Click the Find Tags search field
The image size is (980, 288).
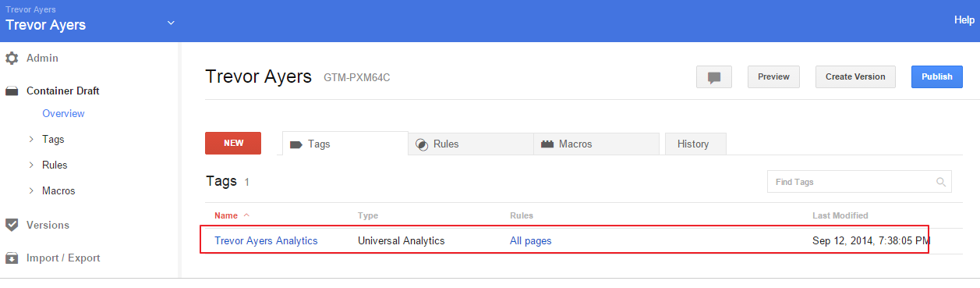tap(859, 182)
